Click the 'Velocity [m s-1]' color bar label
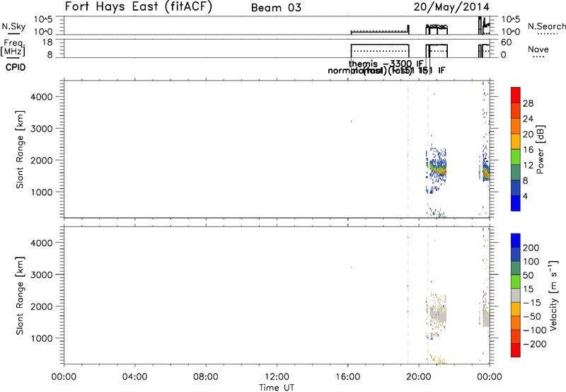This screenshot has height=392, width=566. point(553,295)
